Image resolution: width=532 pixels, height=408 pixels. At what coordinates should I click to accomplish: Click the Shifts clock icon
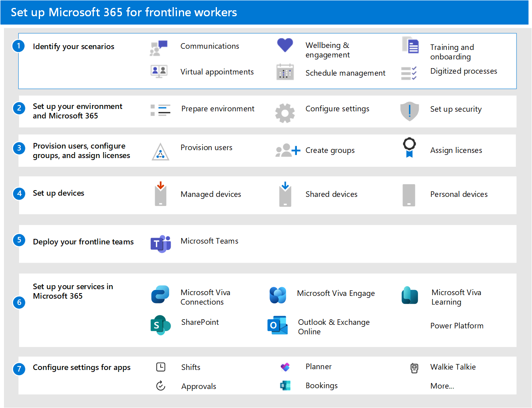coord(161,367)
